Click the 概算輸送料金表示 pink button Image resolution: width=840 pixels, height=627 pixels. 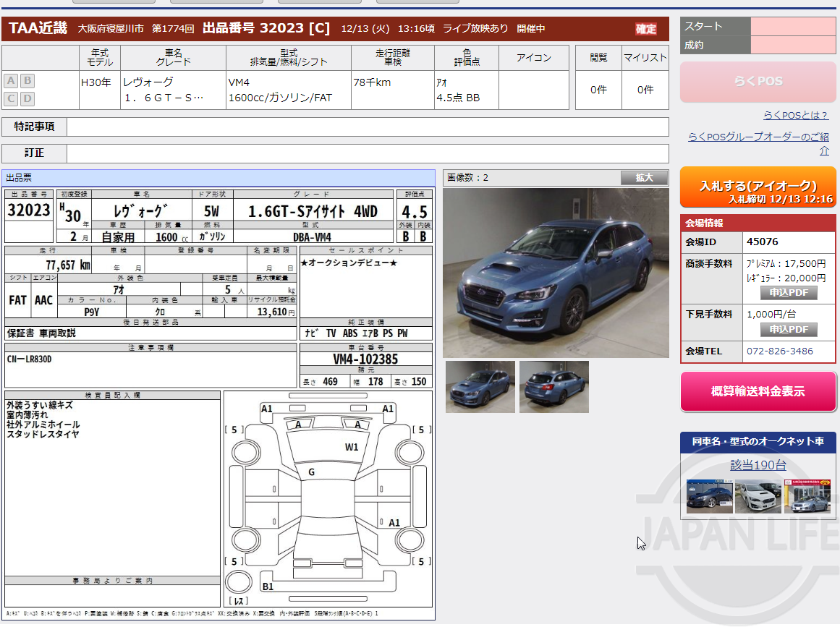tap(758, 391)
